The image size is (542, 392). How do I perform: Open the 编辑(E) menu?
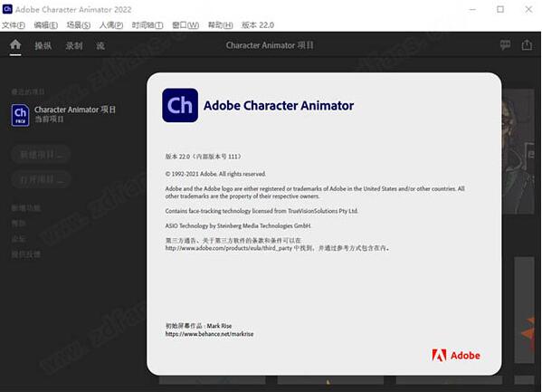46,25
